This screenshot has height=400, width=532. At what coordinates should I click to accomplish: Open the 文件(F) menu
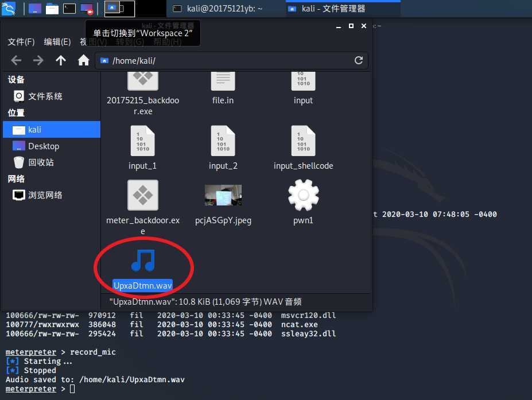tap(21, 42)
